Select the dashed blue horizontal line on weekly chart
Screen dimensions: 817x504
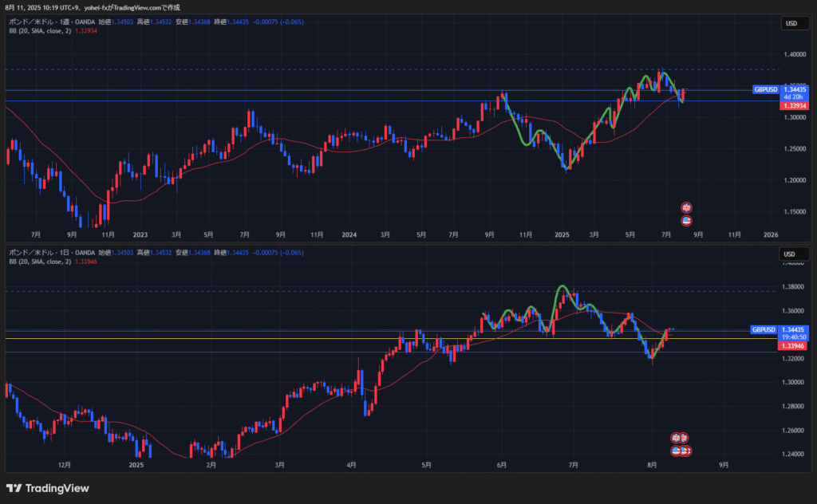pos(393,69)
